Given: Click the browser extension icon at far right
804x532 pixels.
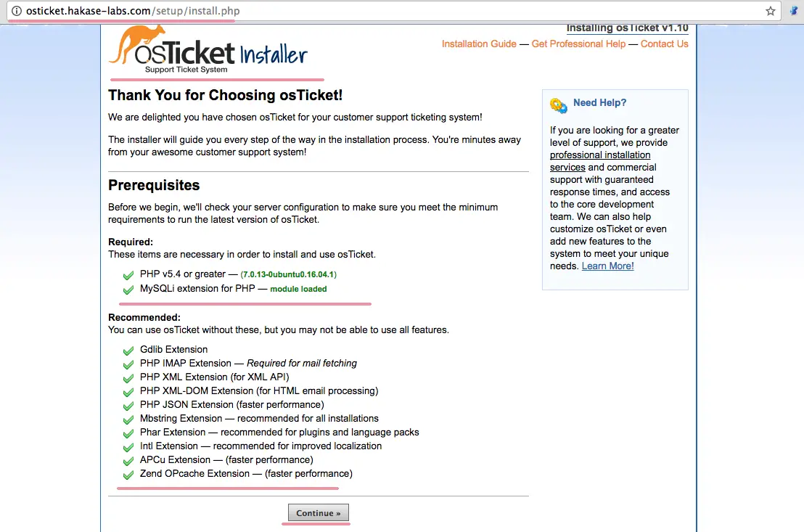Looking at the screenshot, I should pos(795,11).
